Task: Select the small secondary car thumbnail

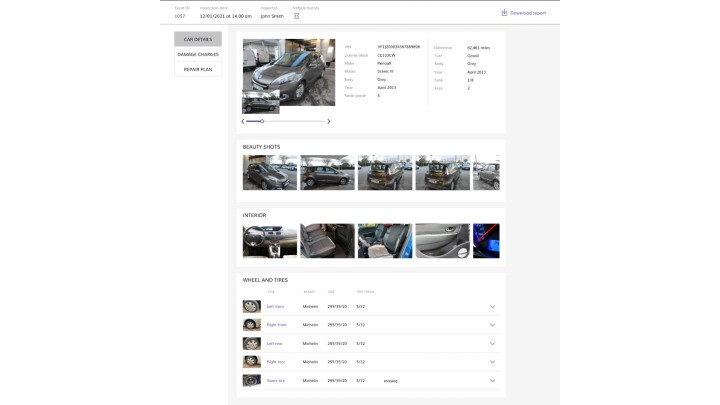Action: click(x=261, y=102)
